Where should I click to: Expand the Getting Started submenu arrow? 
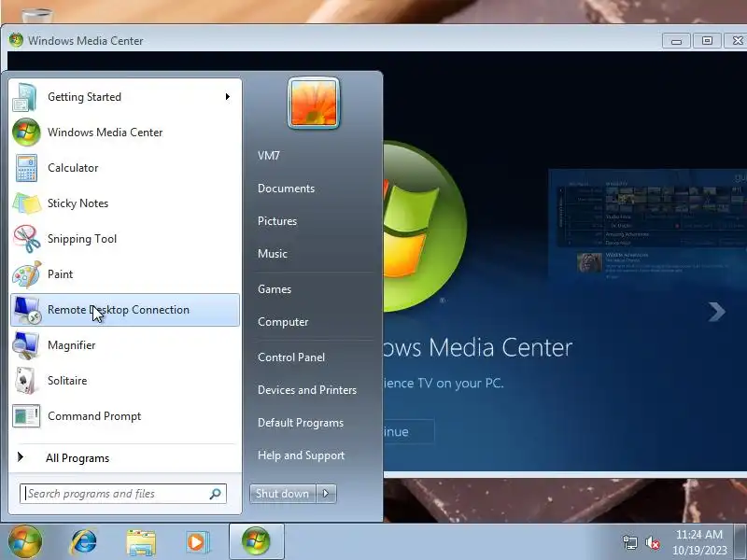tap(228, 97)
